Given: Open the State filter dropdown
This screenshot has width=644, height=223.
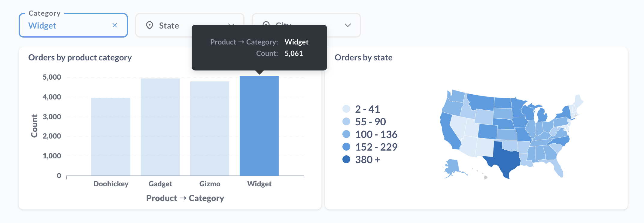Looking at the screenshot, I should coord(168,26).
